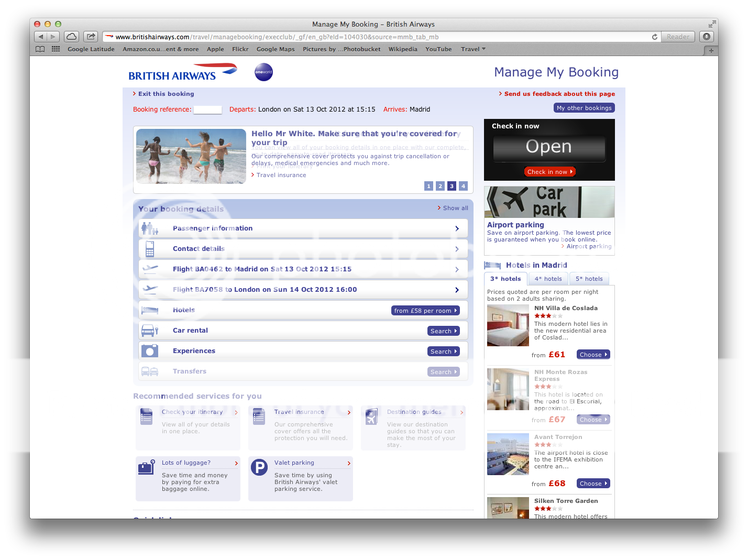Image resolution: width=748 pixels, height=560 pixels.
Task: Switch to the 5* hotels tab
Action: 589,279
